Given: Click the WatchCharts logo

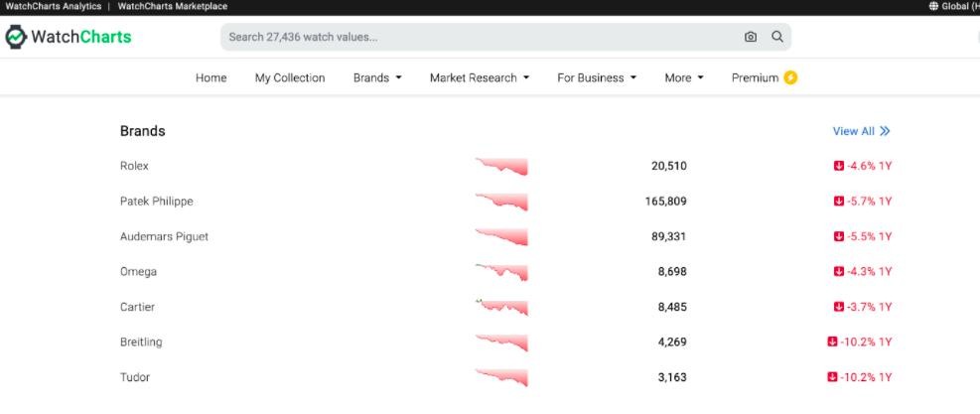Looking at the screenshot, I should pyautogui.click(x=69, y=37).
